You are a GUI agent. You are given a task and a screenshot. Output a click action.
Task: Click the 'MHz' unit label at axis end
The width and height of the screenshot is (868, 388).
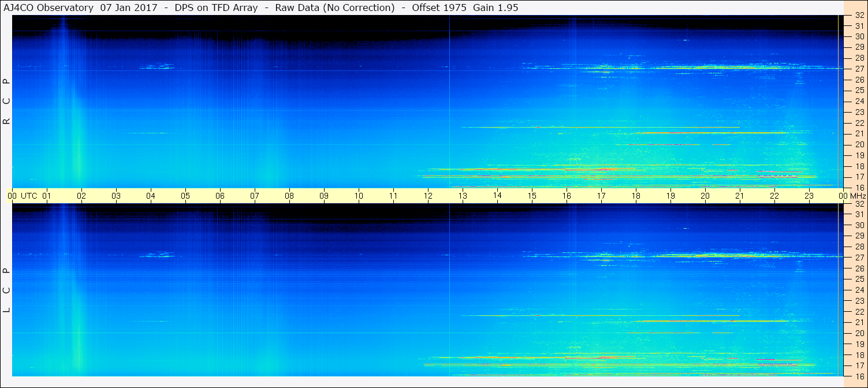(858, 196)
